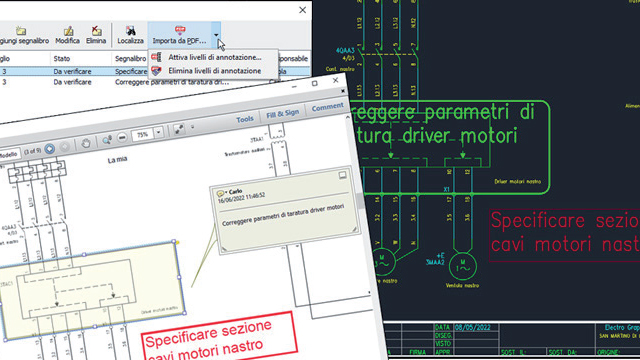Choose Elimina livelli di annotazione menu entry
Image resolution: width=640 pixels, height=360 pixels.
(x=214, y=71)
